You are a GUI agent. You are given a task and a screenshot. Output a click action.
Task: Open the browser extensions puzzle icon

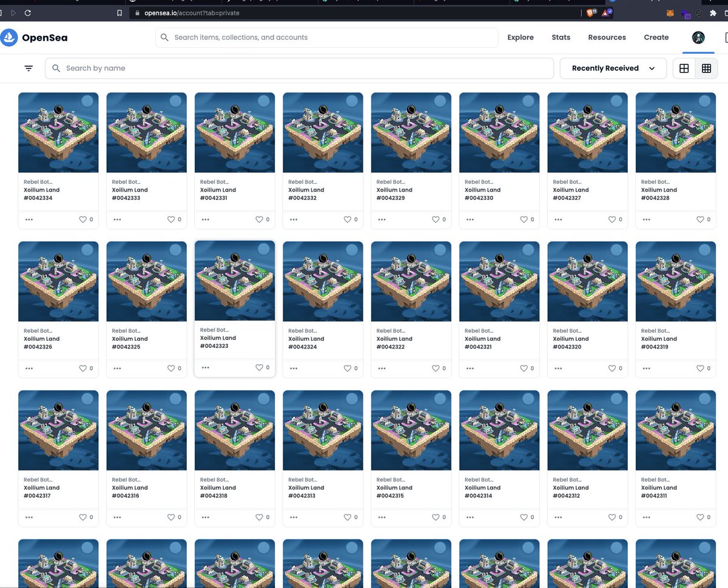click(713, 13)
